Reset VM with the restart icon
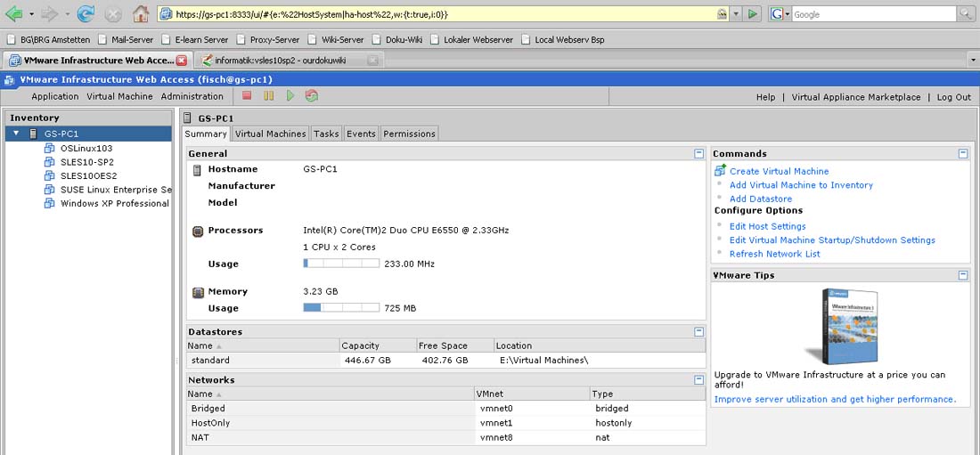The width and height of the screenshot is (980, 455). click(x=311, y=95)
